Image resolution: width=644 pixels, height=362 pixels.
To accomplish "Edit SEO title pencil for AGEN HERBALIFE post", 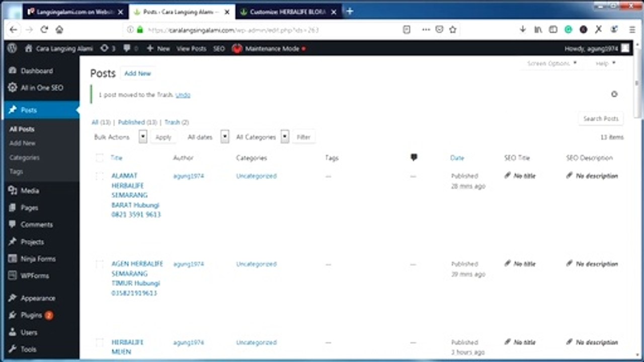I will 508,263.
